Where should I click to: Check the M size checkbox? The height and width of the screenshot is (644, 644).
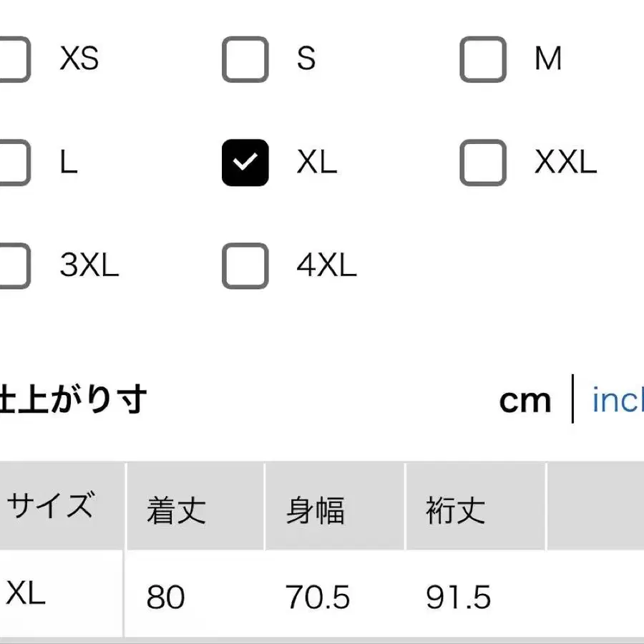click(482, 59)
